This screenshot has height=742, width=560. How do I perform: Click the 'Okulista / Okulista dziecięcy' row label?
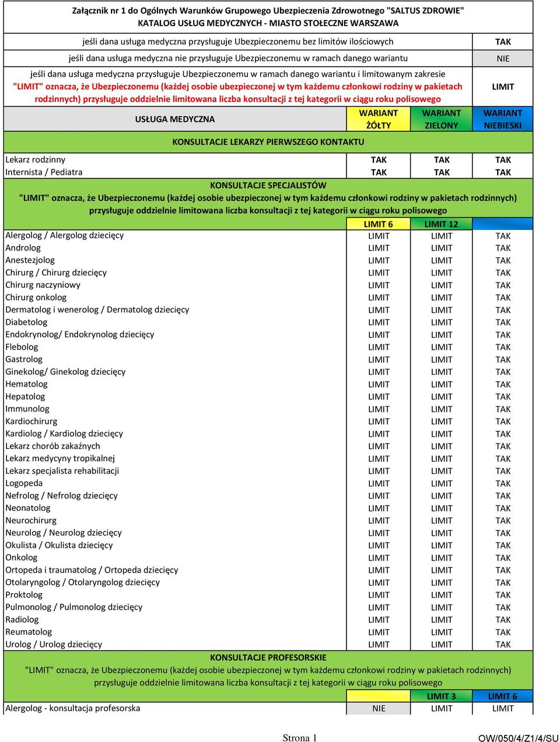(59, 545)
